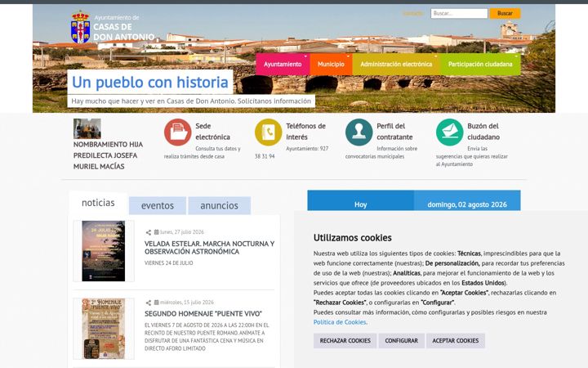Click "Envía las sugerencias que quieras realizar" description

pyautogui.click(x=472, y=156)
